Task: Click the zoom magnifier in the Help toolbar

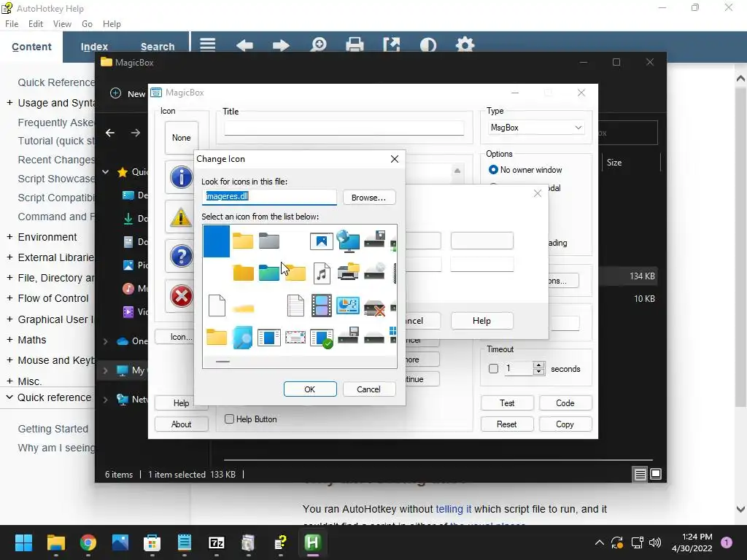Action: click(318, 45)
